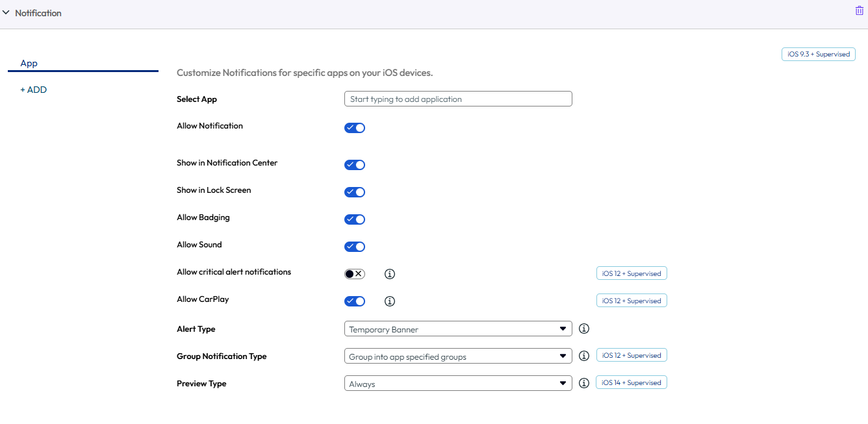Click the Group Notification Type label

point(222,356)
